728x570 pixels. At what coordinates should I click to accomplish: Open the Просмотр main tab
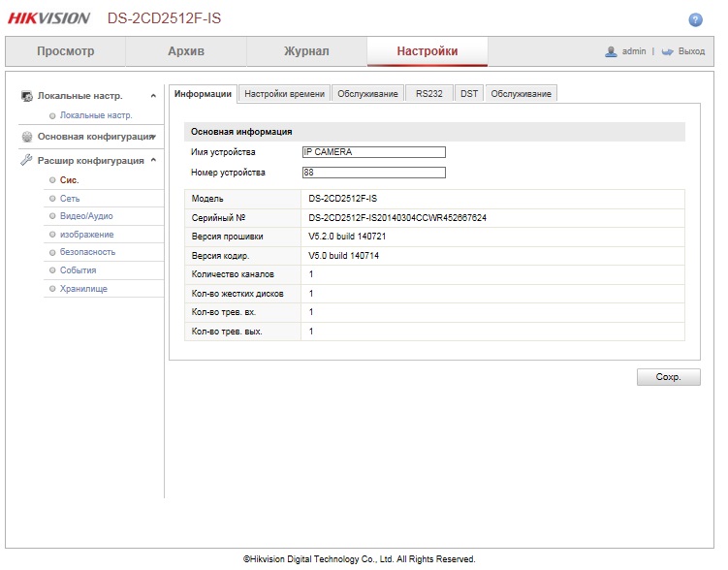[66, 51]
